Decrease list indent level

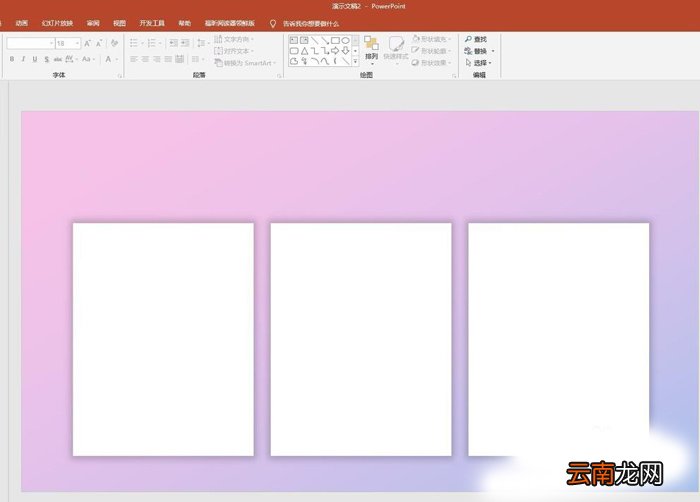[x=174, y=43]
